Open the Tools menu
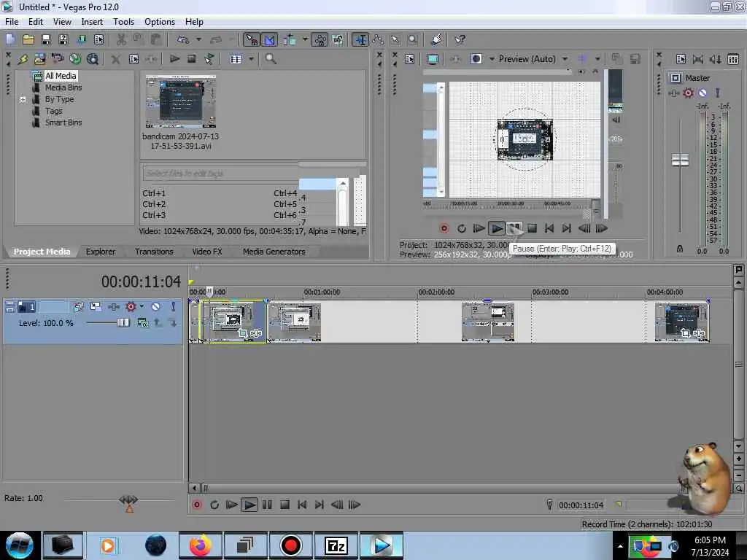The height and width of the screenshot is (560, 747). 123,22
